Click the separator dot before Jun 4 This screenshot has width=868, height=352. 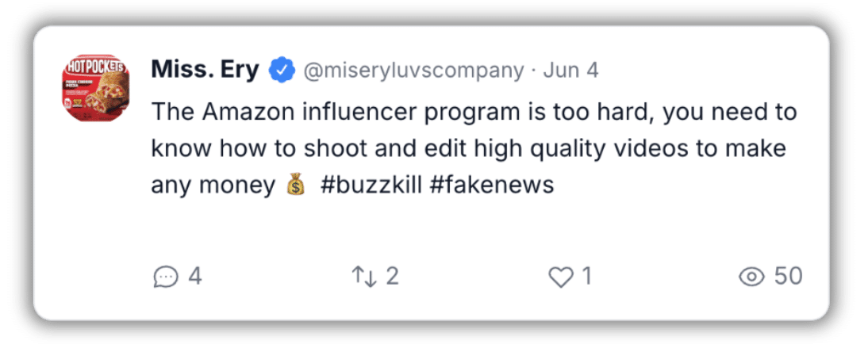point(534,71)
